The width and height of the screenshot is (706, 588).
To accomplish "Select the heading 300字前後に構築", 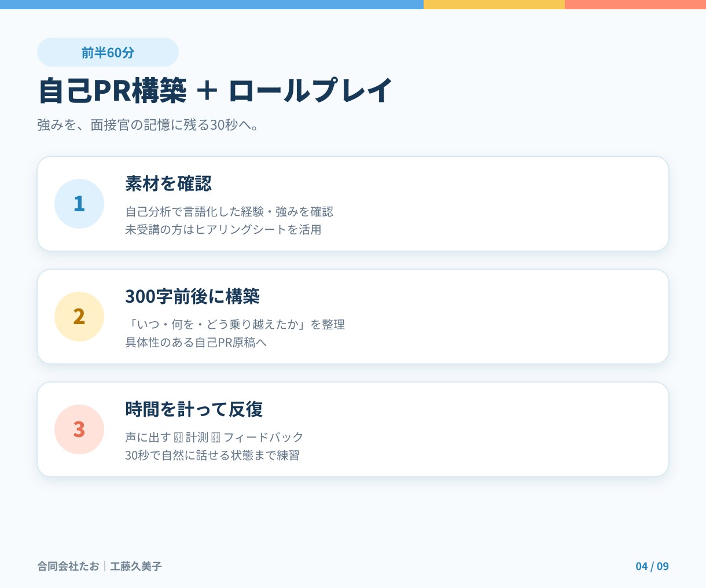I will click(x=193, y=296).
